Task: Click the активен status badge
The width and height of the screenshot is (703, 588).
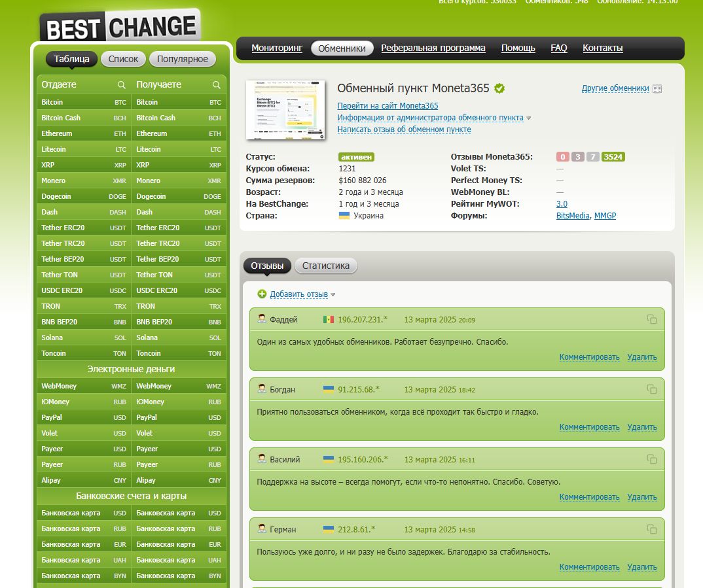Action: click(x=356, y=157)
